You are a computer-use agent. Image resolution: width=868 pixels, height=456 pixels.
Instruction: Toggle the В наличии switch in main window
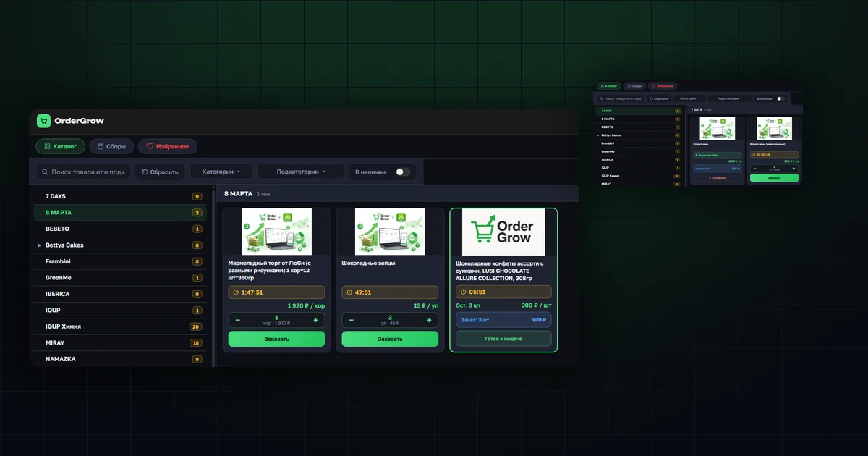click(x=402, y=172)
